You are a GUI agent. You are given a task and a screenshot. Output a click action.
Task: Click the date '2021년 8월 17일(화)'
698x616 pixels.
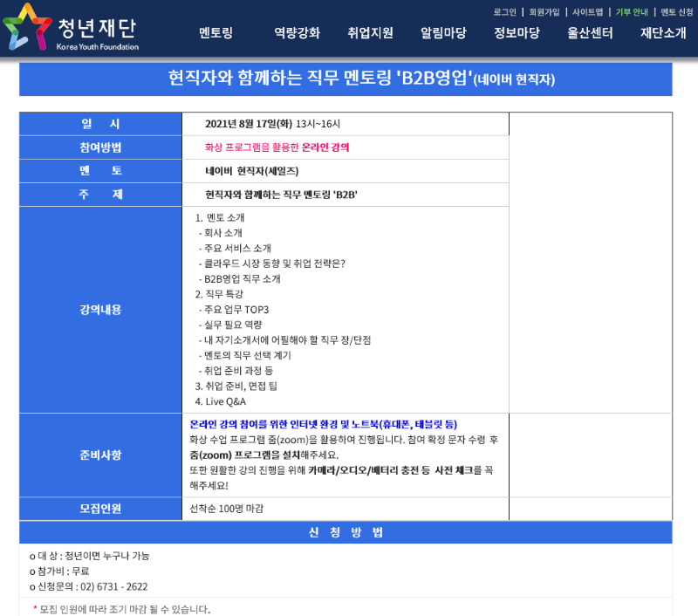point(249,124)
